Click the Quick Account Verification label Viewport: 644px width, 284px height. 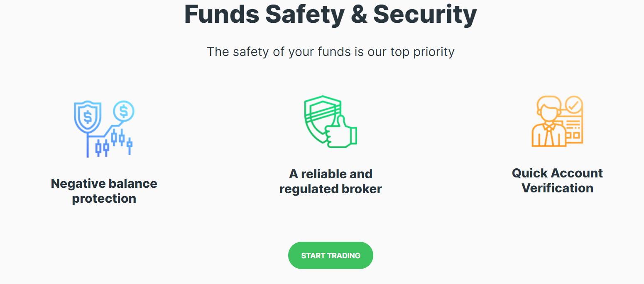tap(558, 180)
